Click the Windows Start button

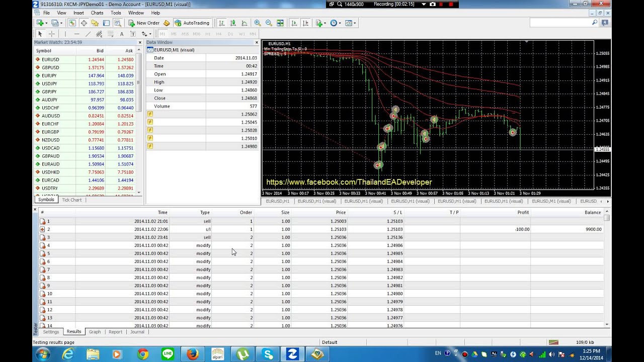point(43,354)
